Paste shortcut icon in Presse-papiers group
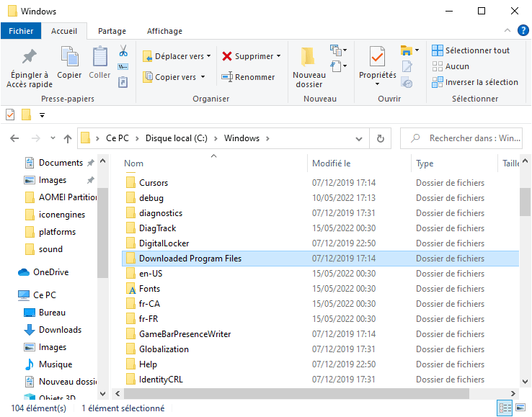Viewport: 532px width, 417px height. 123,82
